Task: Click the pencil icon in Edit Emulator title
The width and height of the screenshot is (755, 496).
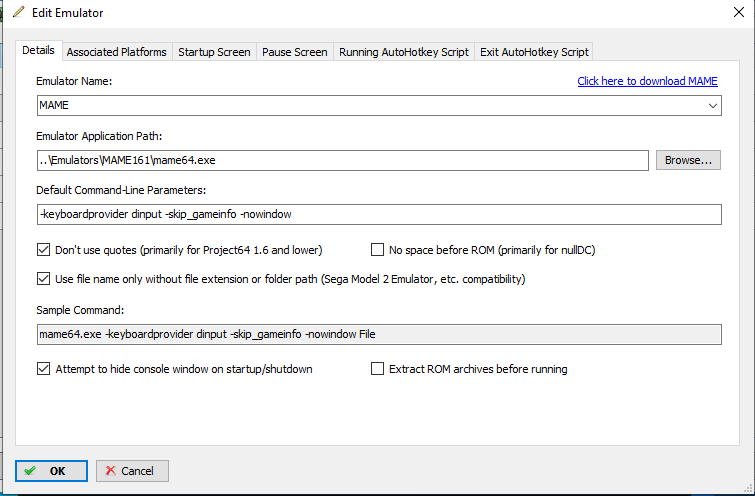Action: pos(19,12)
